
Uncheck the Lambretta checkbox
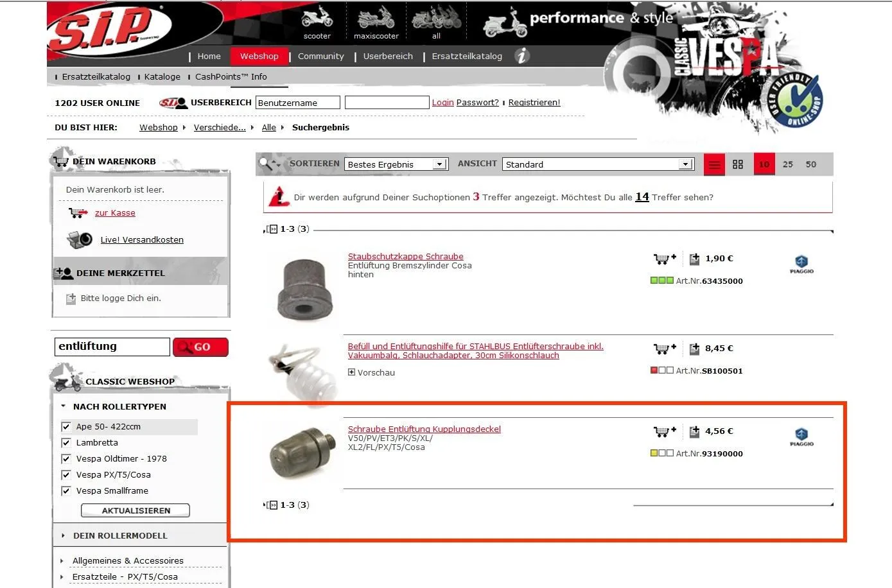pyautogui.click(x=66, y=442)
